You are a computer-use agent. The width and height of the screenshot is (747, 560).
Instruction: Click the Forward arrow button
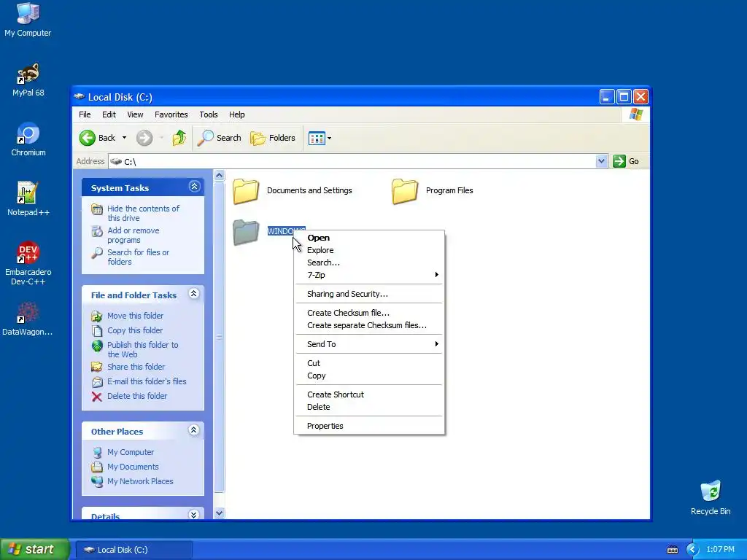click(x=144, y=138)
